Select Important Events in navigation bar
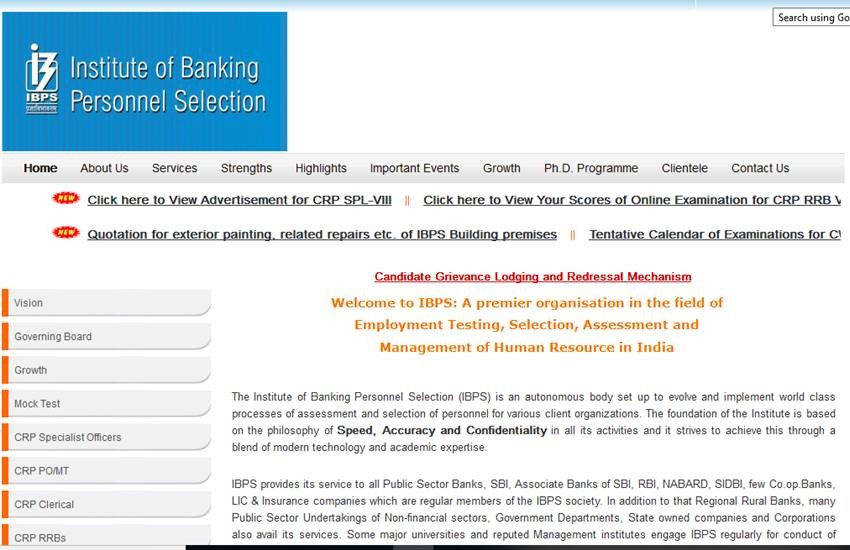 point(414,168)
